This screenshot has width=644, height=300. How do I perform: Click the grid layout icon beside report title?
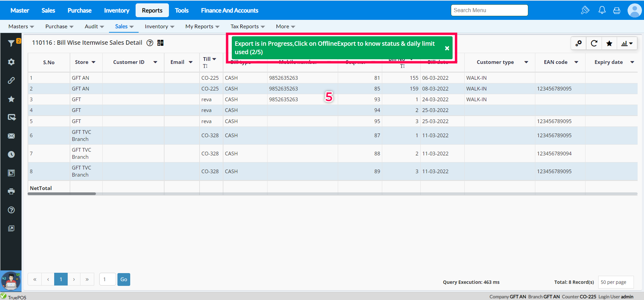pos(160,43)
